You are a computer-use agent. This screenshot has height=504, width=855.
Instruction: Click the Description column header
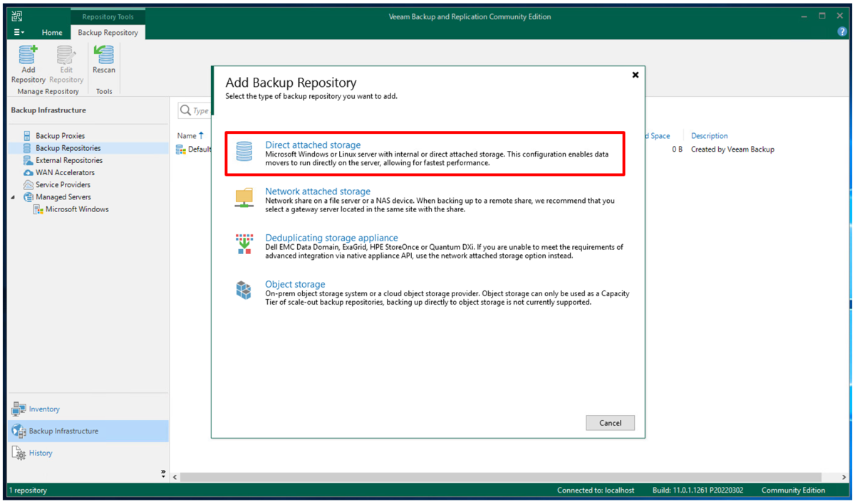point(710,135)
